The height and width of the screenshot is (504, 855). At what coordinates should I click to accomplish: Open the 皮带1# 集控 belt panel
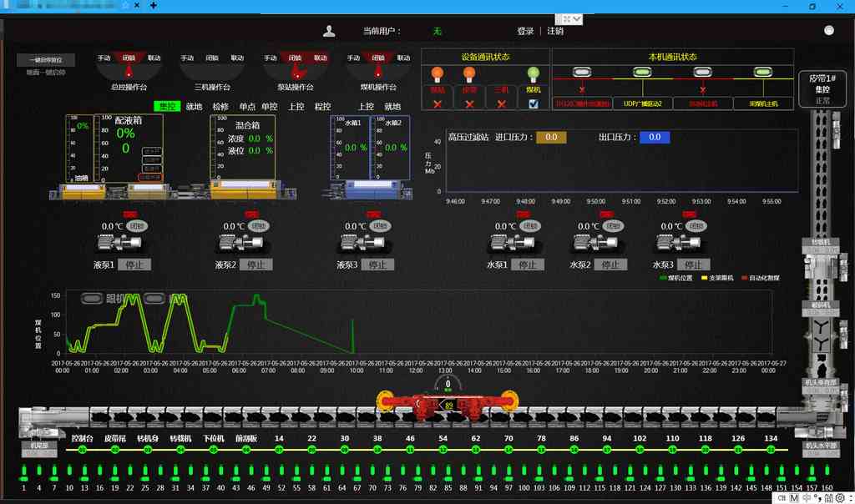coord(822,88)
